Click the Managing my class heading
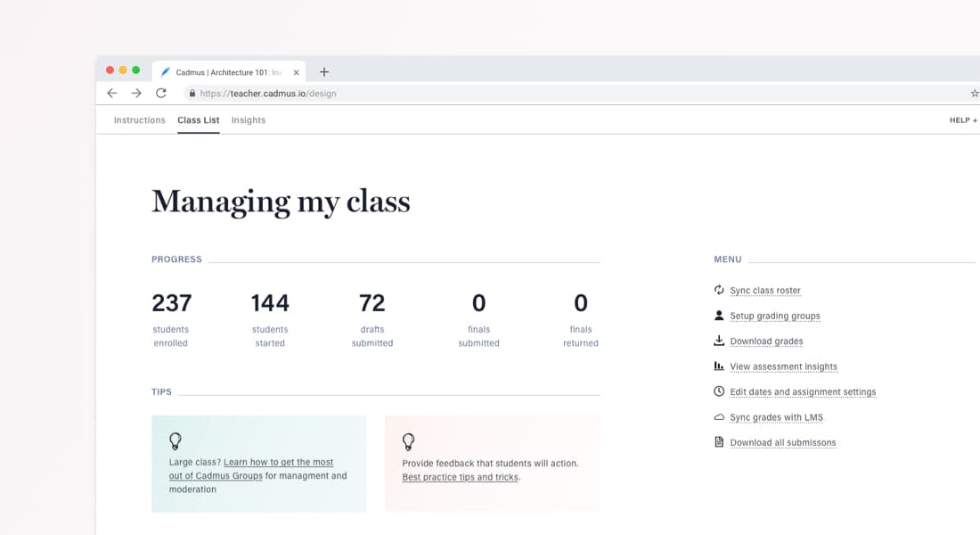Screen dimensions: 980x535 click(x=281, y=202)
